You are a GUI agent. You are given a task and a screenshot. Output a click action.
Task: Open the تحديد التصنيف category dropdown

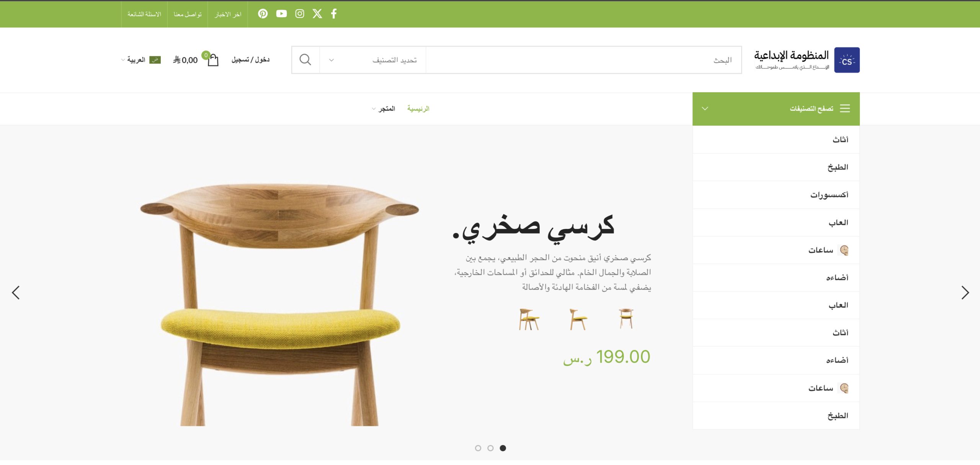coord(373,60)
